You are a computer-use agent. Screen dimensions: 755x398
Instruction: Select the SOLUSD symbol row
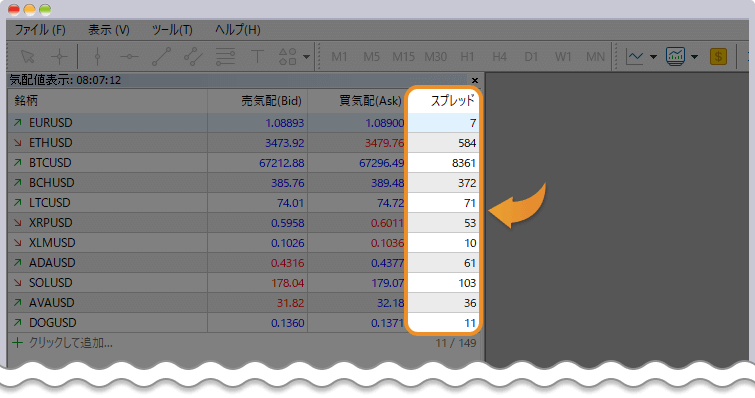click(243, 282)
